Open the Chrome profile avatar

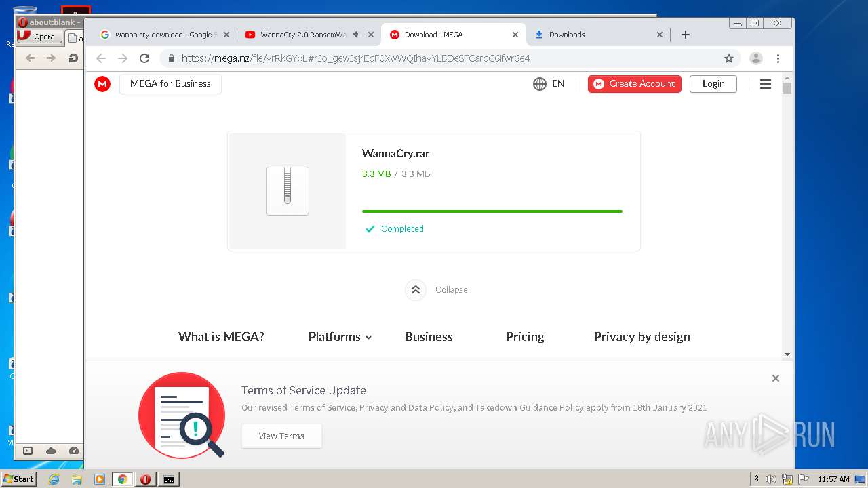tap(756, 58)
